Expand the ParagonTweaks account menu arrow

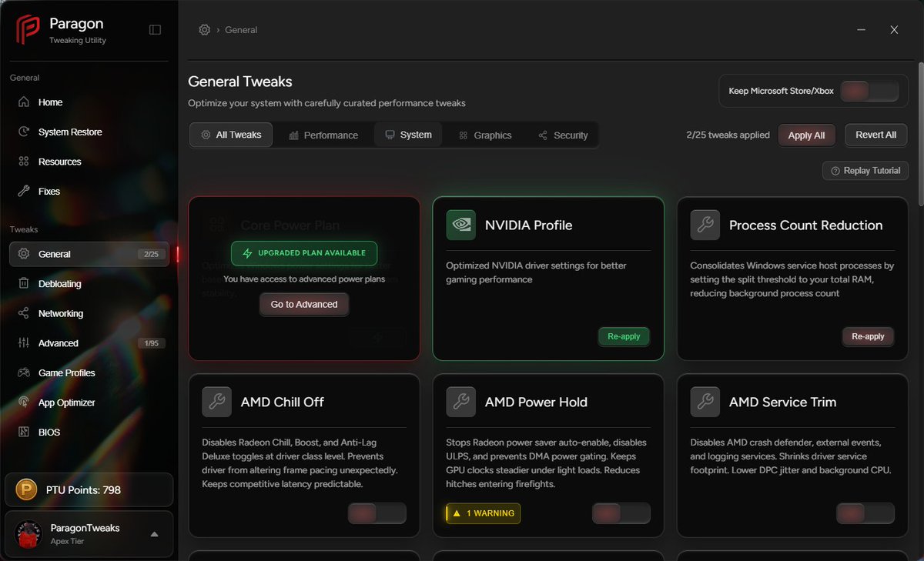[x=154, y=534]
